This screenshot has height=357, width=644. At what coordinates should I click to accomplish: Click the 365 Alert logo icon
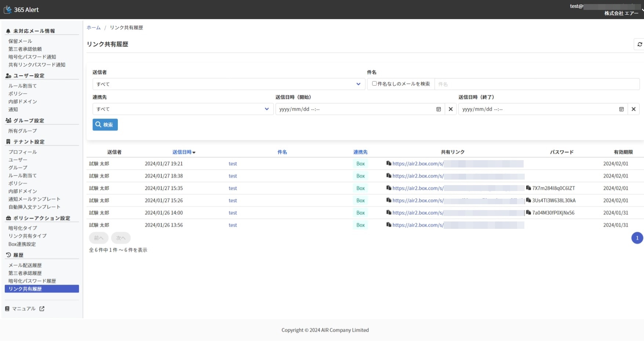pyautogui.click(x=7, y=10)
